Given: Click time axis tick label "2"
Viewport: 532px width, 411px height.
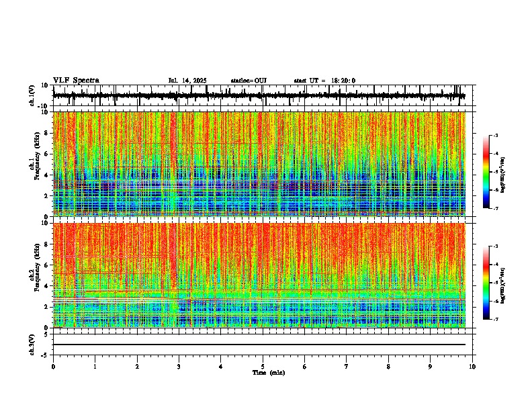Looking at the screenshot, I should [137, 367].
